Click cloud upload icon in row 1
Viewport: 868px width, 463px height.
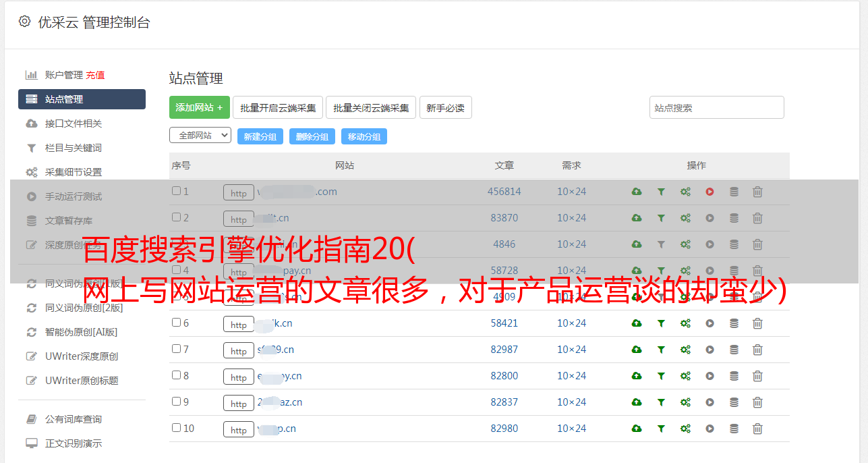(637, 192)
